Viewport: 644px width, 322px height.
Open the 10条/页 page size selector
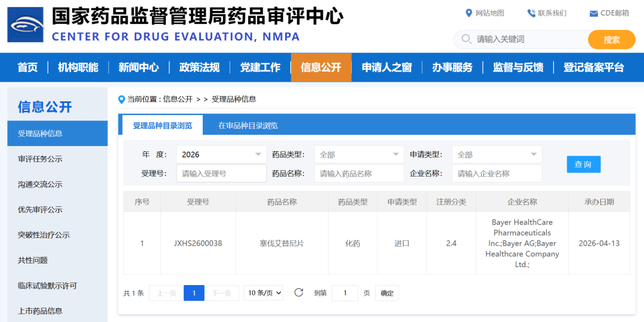pyautogui.click(x=264, y=293)
